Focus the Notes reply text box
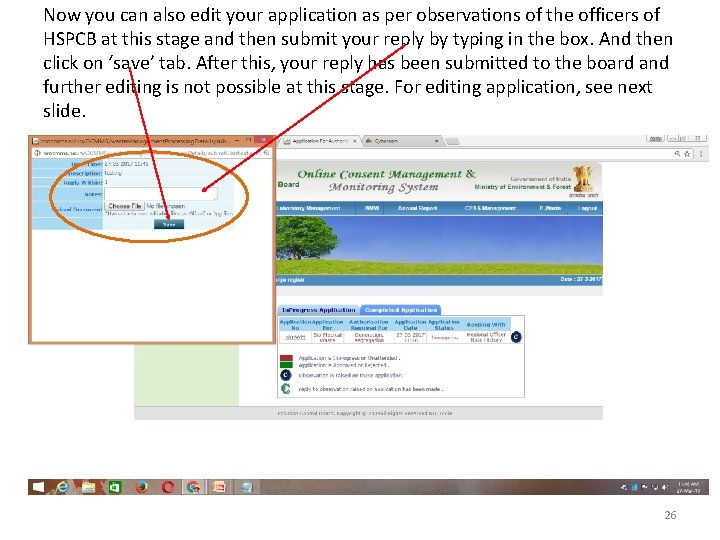 161,194
